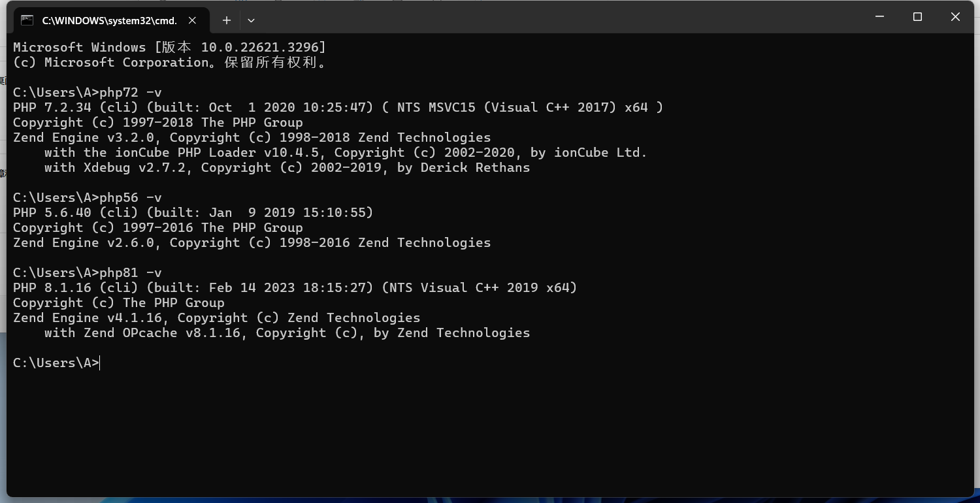
Task: Minimize the terminal window
Action: (x=879, y=17)
